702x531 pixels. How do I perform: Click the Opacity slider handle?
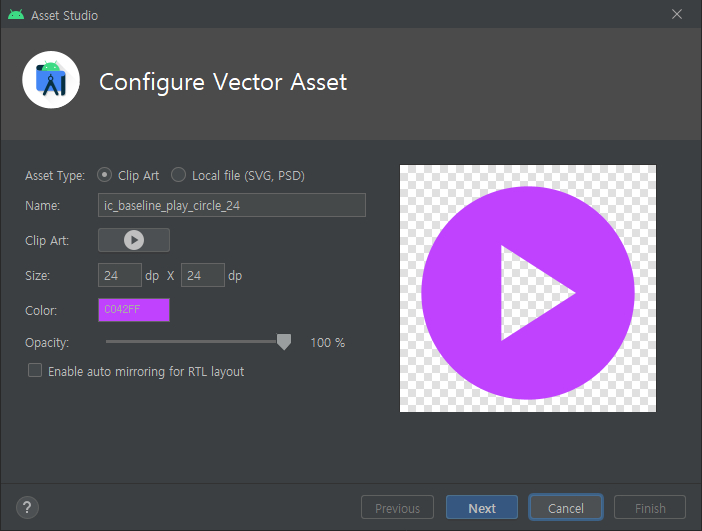[284, 342]
